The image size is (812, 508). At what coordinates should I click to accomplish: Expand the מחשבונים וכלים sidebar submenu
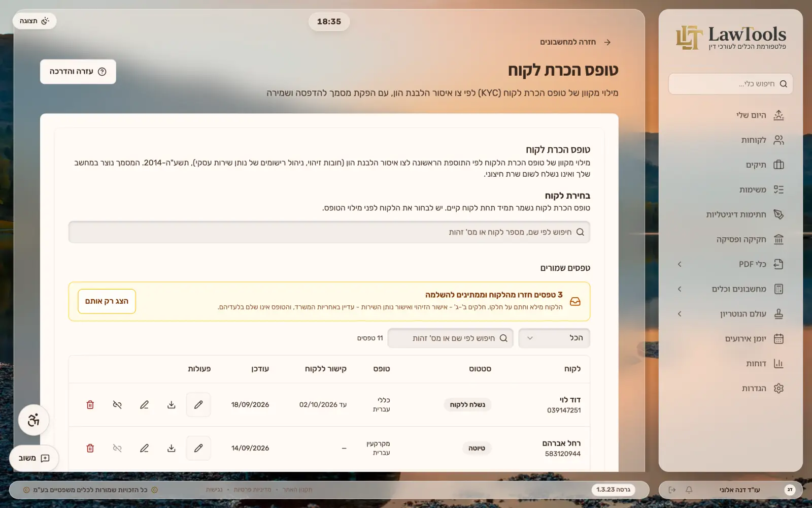(680, 289)
